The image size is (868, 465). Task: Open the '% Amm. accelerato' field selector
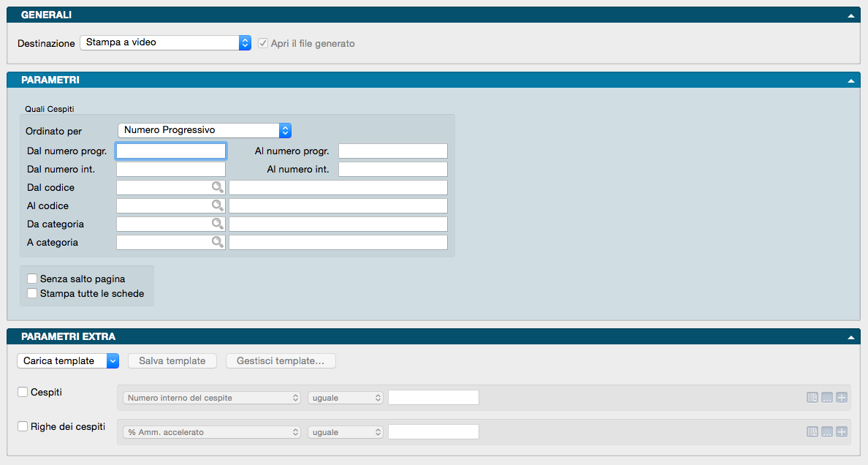[212, 432]
